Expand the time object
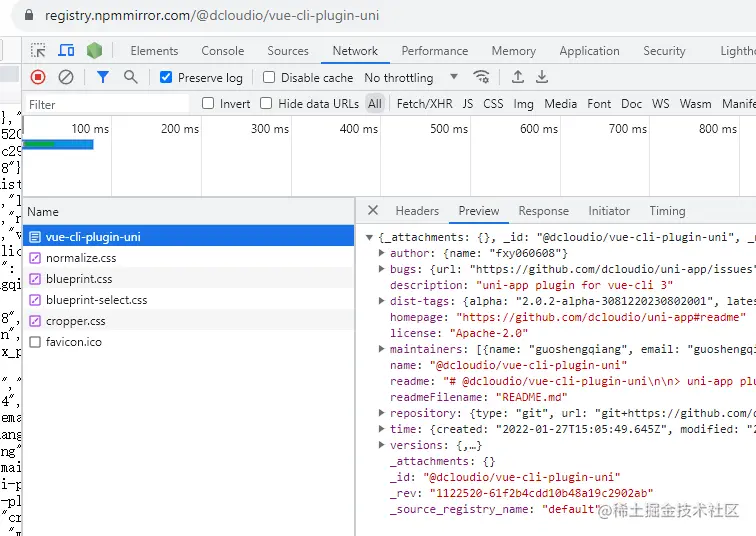The width and height of the screenshot is (756, 536). pyautogui.click(x=381, y=429)
